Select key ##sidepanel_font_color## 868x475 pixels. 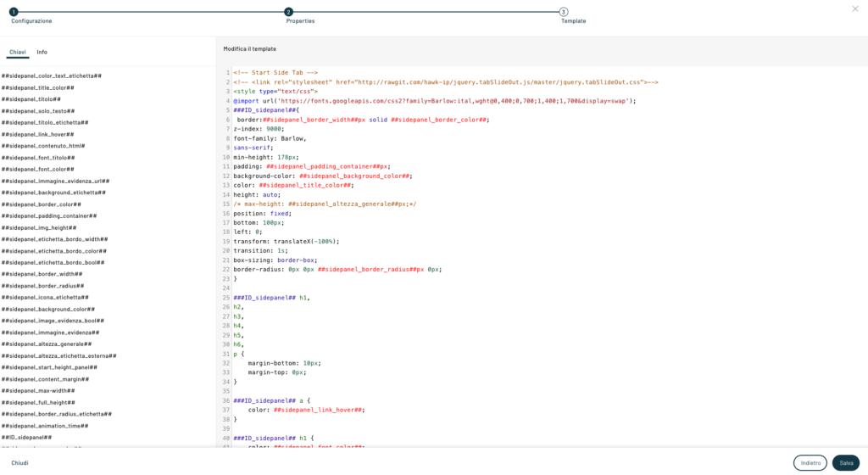[37, 170]
